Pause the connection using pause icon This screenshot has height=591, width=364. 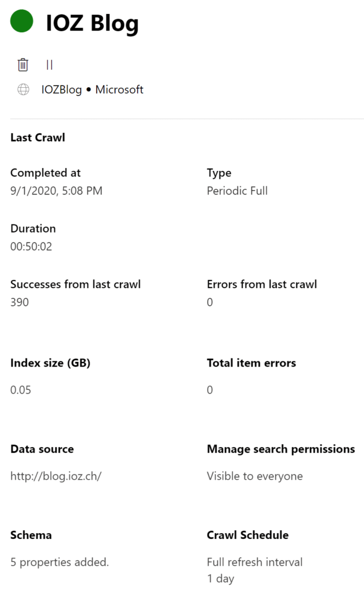pyautogui.click(x=50, y=65)
